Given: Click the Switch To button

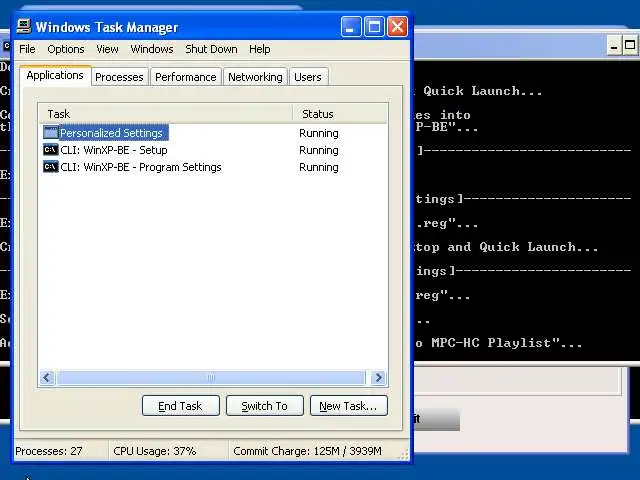Looking at the screenshot, I should tap(264, 406).
